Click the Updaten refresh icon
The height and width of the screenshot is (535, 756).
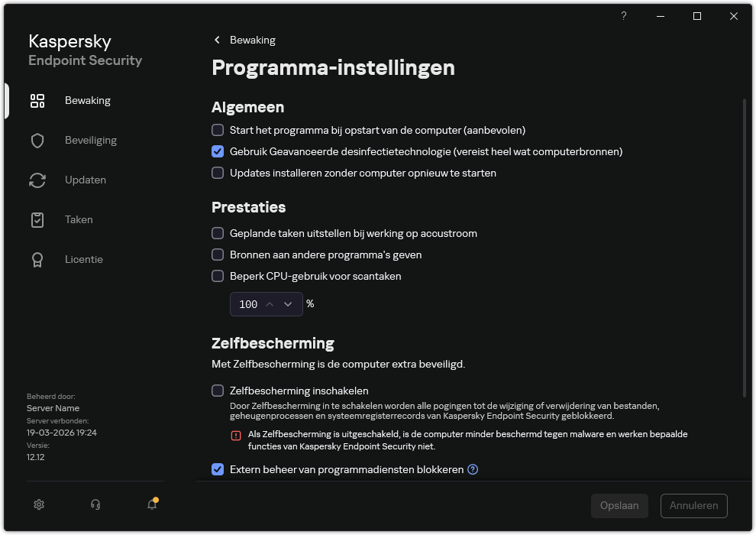click(x=37, y=180)
